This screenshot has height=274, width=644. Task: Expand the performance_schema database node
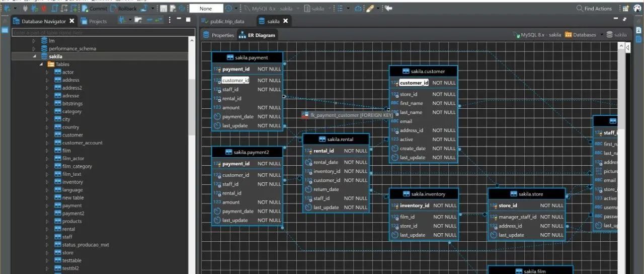click(x=34, y=49)
